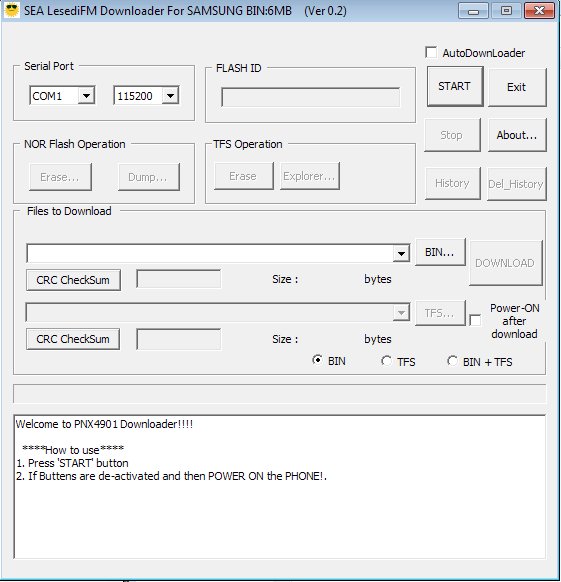This screenshot has width=561, height=582.
Task: Close the downloader window
Action: tap(539, 10)
